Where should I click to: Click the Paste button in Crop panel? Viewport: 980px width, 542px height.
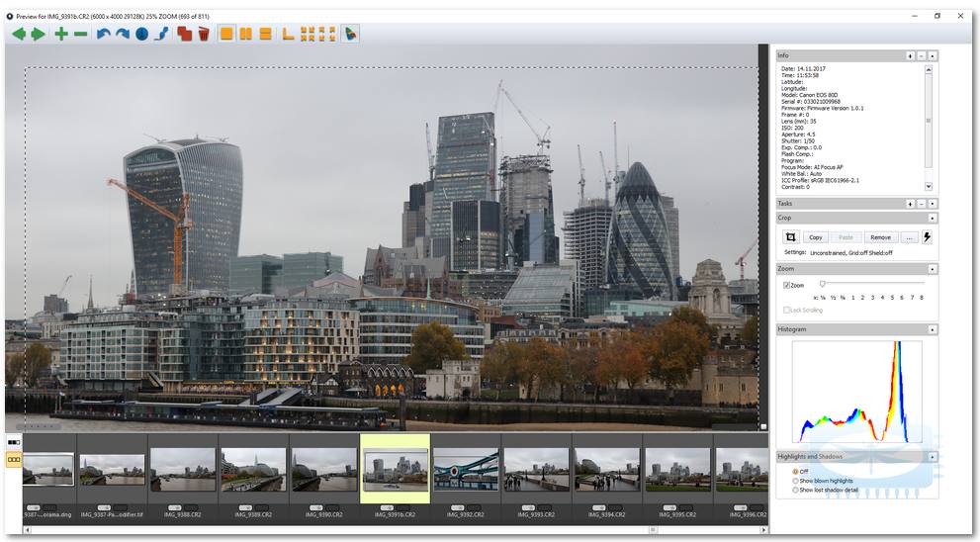(846, 237)
